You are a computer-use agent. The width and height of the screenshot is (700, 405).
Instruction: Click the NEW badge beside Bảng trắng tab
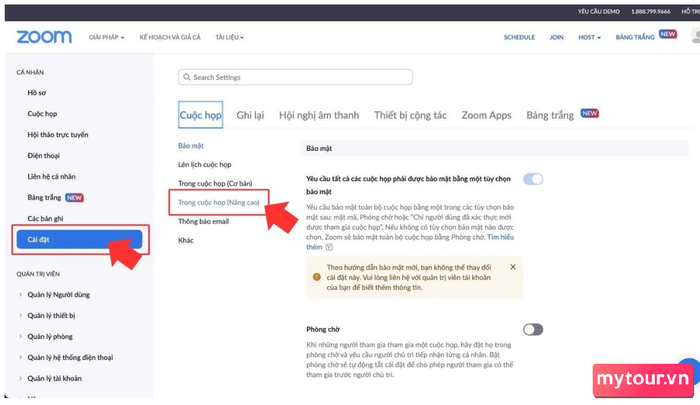(589, 113)
